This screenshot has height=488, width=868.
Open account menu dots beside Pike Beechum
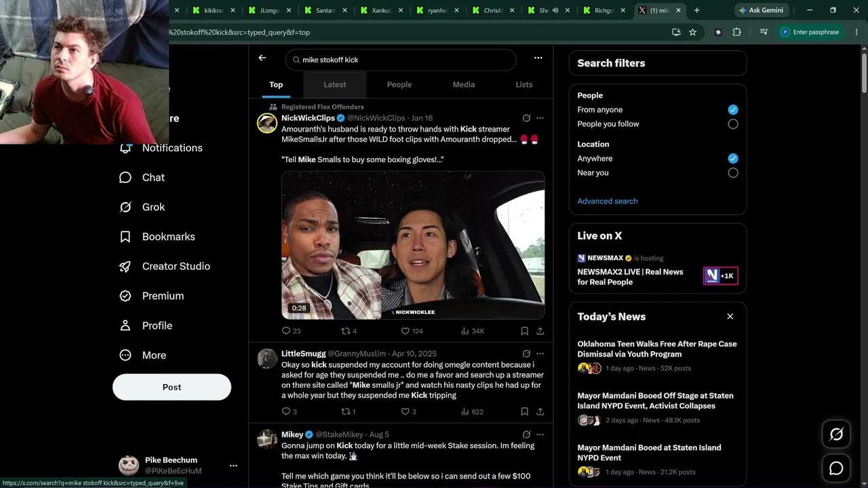click(x=233, y=466)
